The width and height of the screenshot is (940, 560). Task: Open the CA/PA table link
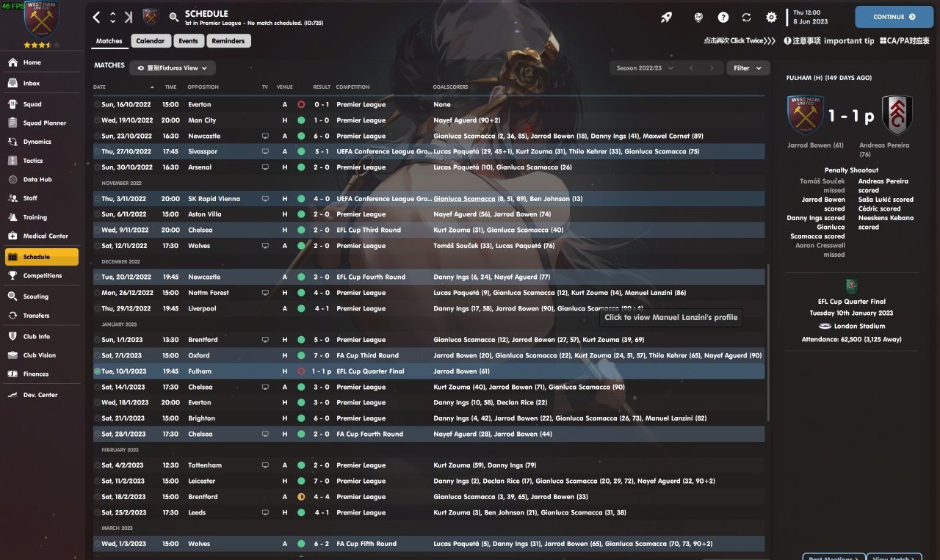coord(906,41)
